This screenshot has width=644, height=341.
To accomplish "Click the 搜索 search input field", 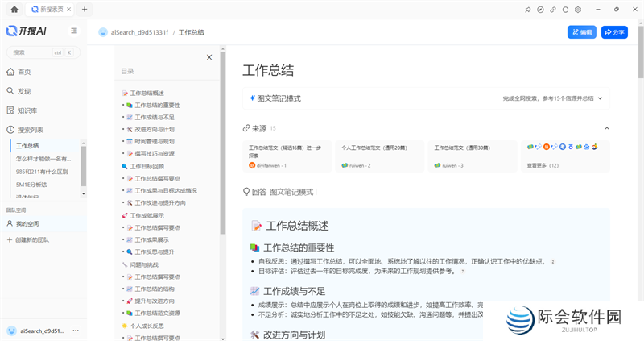I will (32, 52).
